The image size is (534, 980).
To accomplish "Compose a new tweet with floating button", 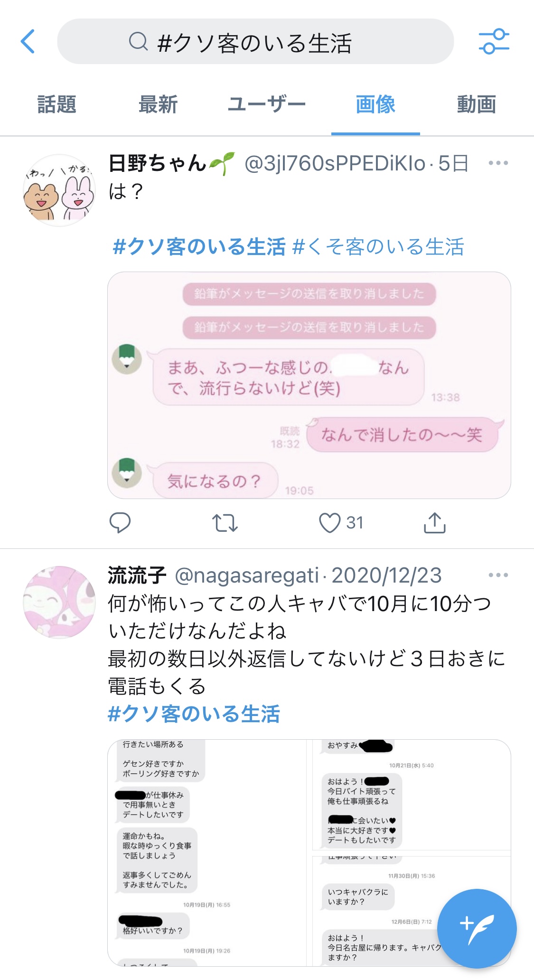I will pyautogui.click(x=477, y=928).
